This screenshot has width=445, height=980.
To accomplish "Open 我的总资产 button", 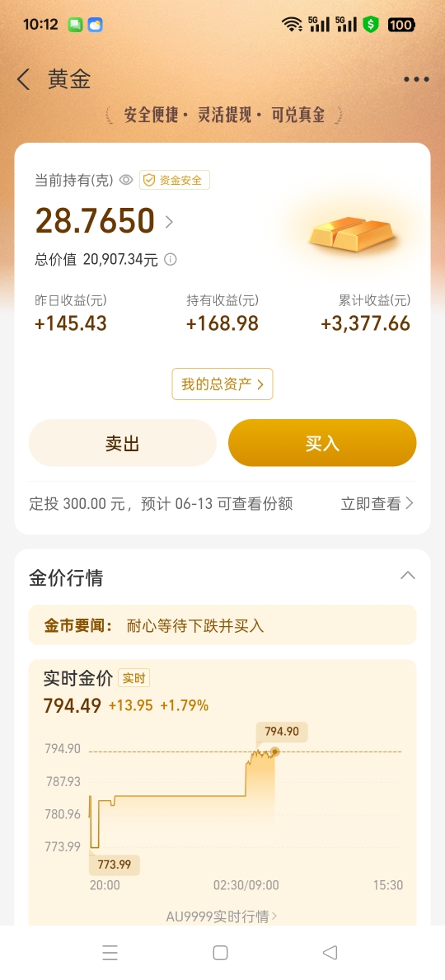I will coord(222,384).
